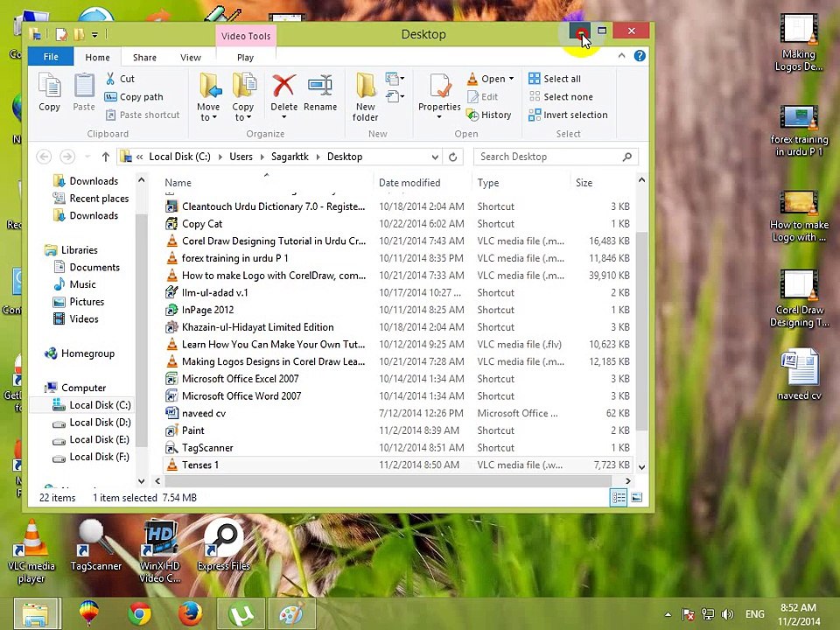This screenshot has width=840, height=630.
Task: Select Microsoft Office Excel 2007 row
Action: coord(397,379)
